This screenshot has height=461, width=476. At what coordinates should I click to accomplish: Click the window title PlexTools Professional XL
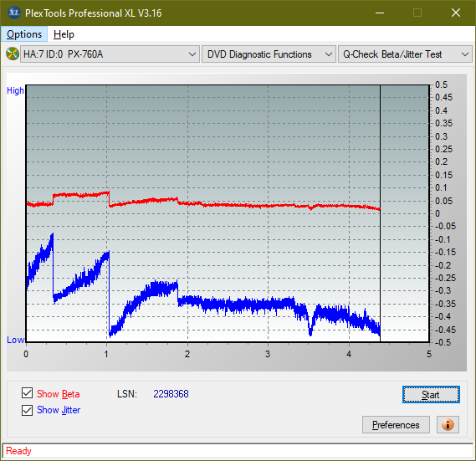pos(94,13)
